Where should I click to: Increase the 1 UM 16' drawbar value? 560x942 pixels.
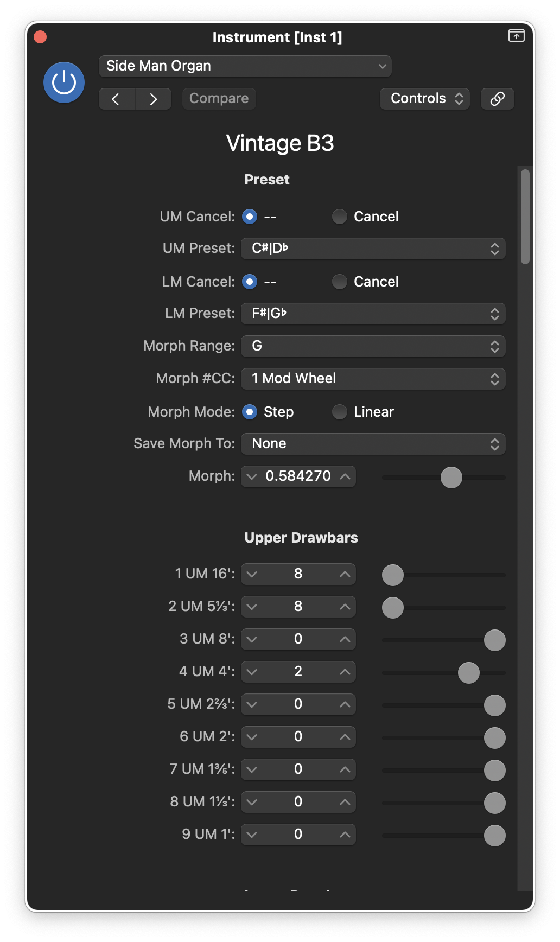[345, 574]
